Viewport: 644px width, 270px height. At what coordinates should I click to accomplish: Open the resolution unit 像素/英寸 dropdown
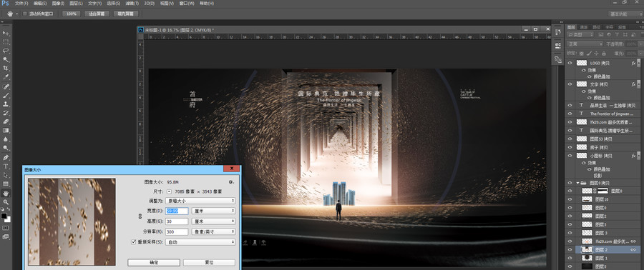point(213,231)
